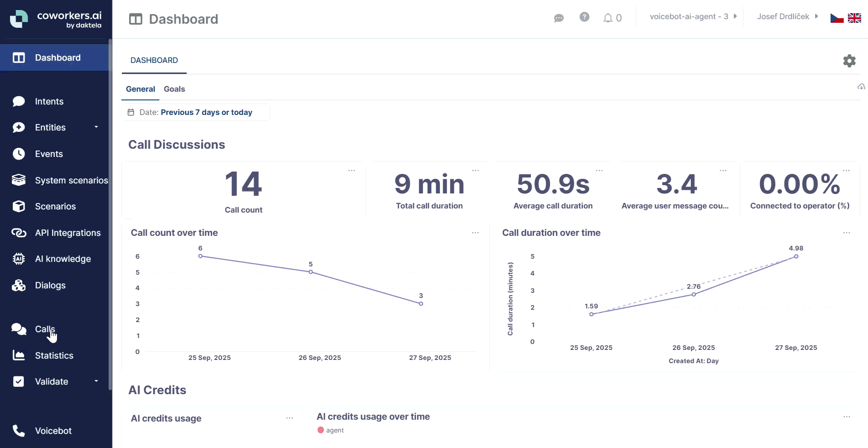Switch language using the Czech flag
The height and width of the screenshot is (448, 868).
point(837,18)
